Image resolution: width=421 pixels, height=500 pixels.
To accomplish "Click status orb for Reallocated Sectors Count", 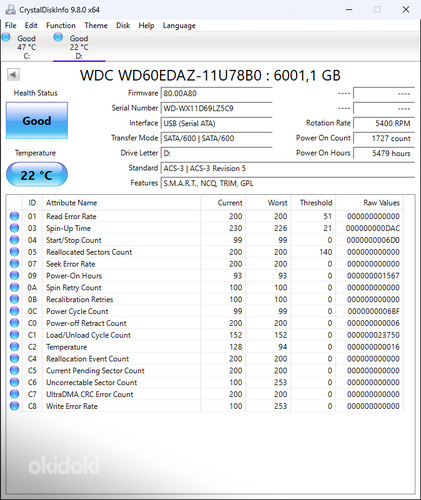I will 14,252.
